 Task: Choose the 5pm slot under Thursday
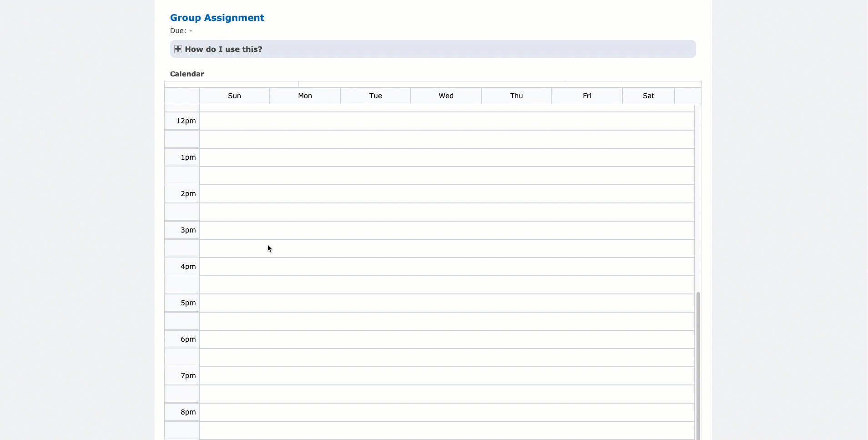pyautogui.click(x=516, y=303)
